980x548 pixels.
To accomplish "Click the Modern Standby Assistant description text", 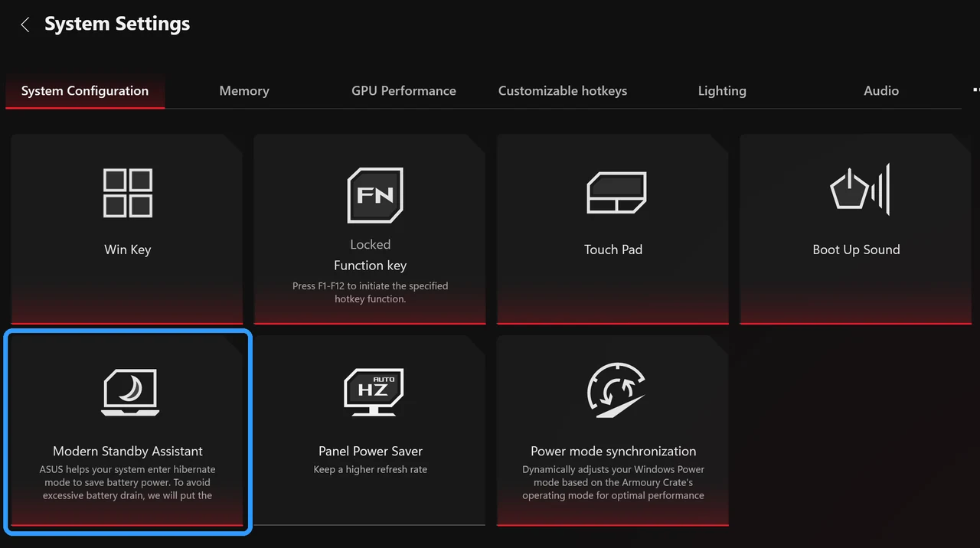I will 128,482.
